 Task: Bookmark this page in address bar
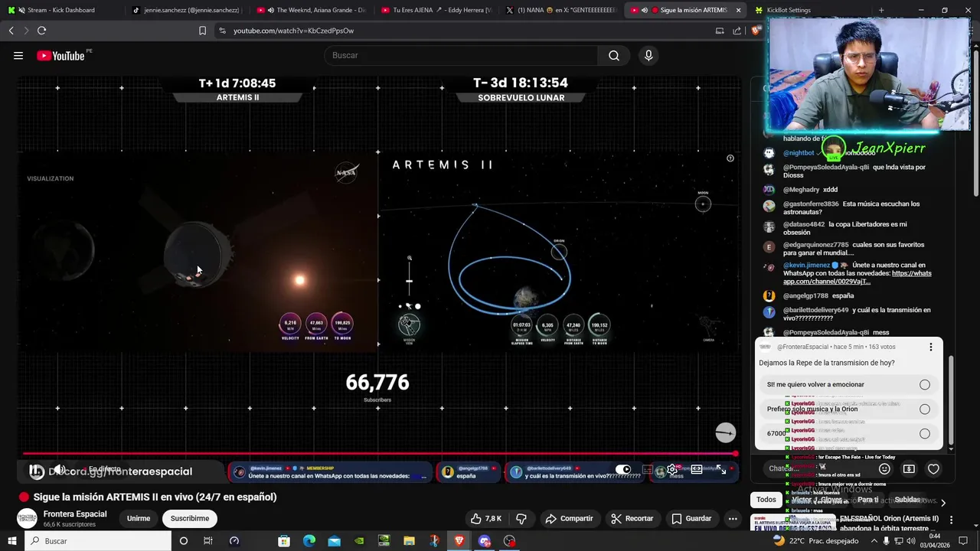point(202,31)
